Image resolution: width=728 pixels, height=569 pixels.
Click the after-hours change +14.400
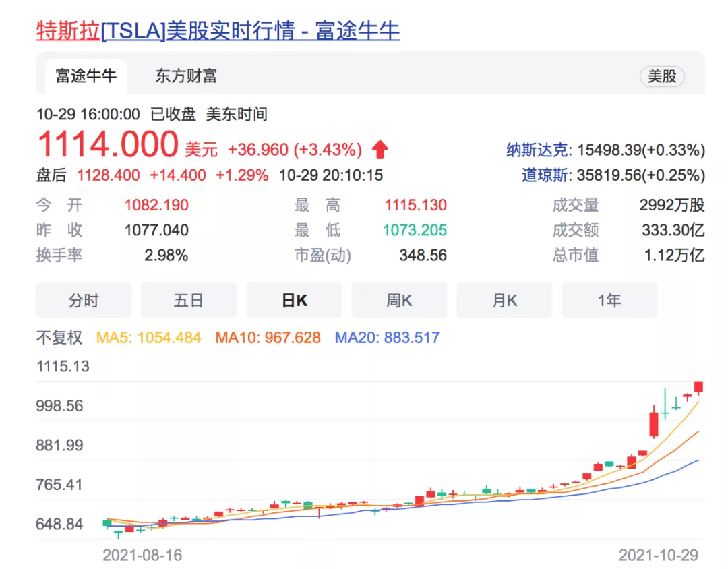(x=177, y=175)
